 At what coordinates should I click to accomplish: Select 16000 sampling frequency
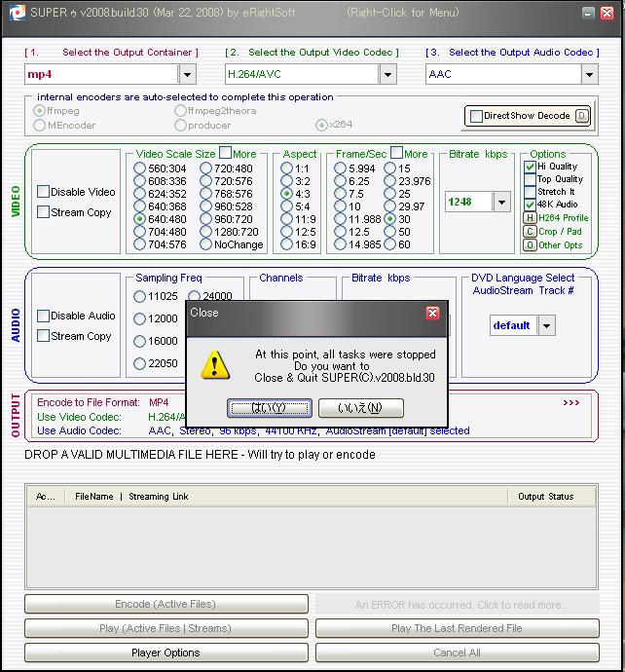coord(139,341)
